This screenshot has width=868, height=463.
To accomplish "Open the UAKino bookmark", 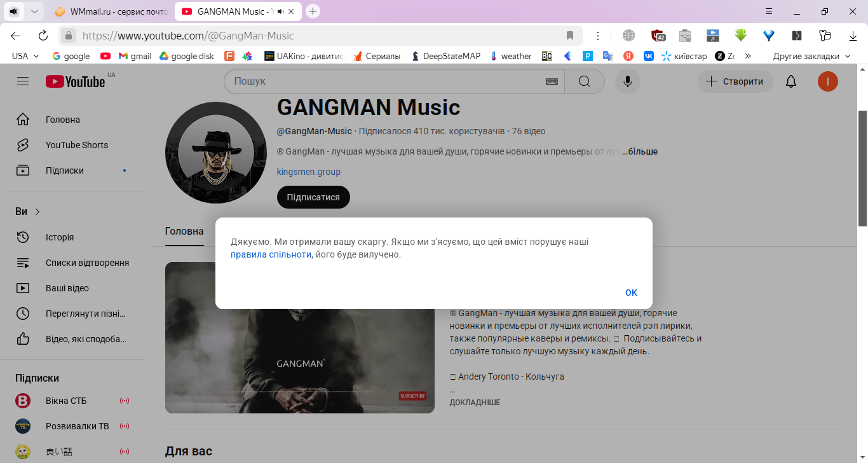I will 303,56.
